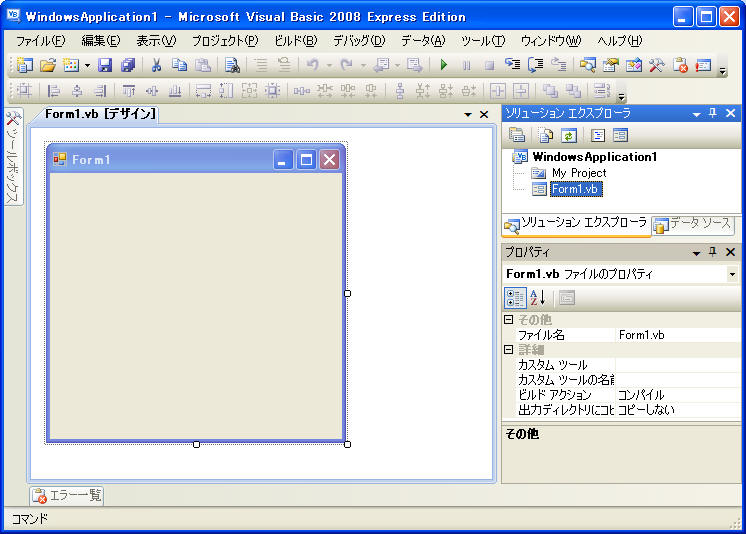Screen dimensions: 746x534
Task: Open the デバッグ(D) menu
Action: 359,41
